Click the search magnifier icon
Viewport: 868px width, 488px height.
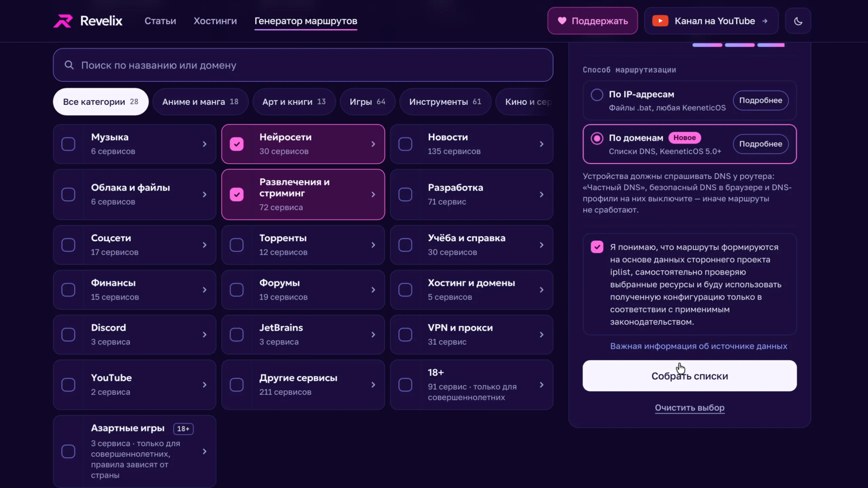(69, 65)
